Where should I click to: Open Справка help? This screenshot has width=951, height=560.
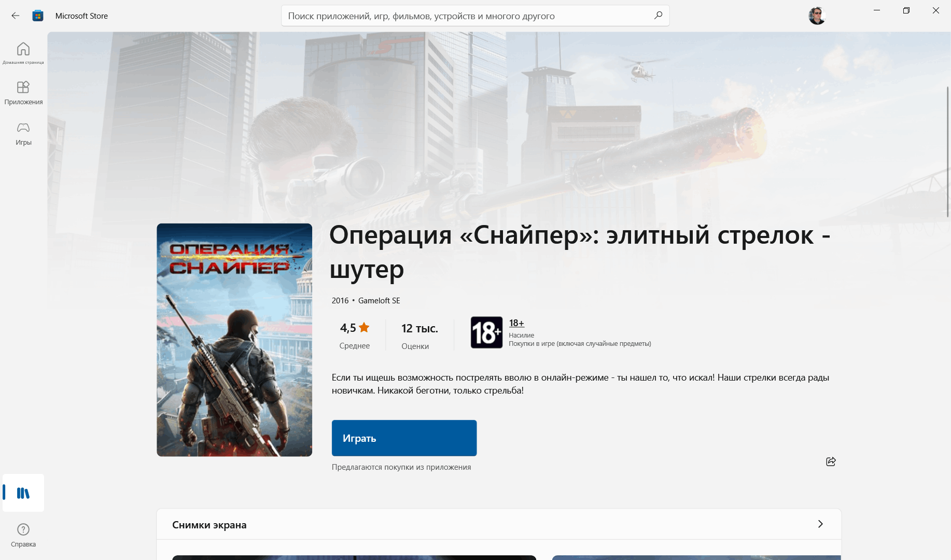click(23, 535)
